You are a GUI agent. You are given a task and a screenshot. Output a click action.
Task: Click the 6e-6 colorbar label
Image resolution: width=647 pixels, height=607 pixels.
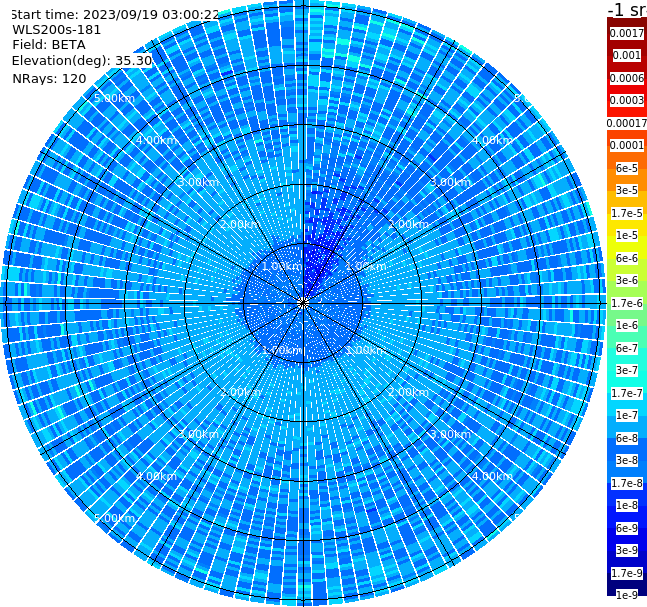(627, 258)
